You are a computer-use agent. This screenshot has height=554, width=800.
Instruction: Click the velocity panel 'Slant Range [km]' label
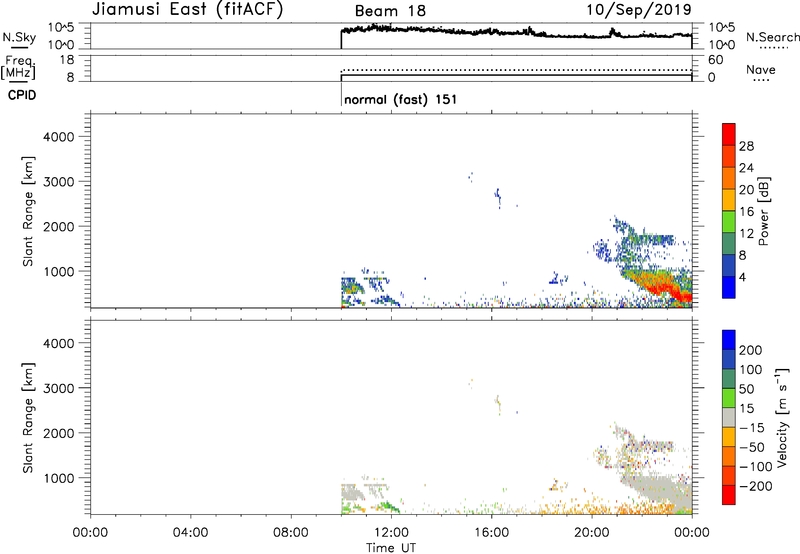tap(28, 418)
